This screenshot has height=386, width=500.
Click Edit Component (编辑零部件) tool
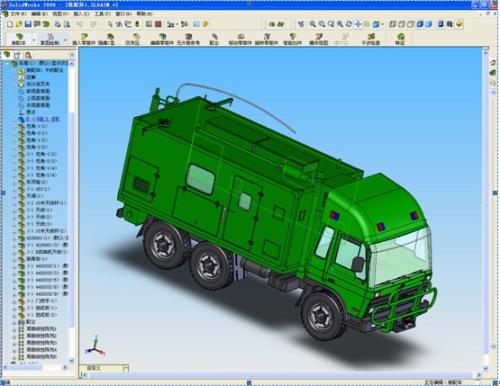click(x=162, y=39)
